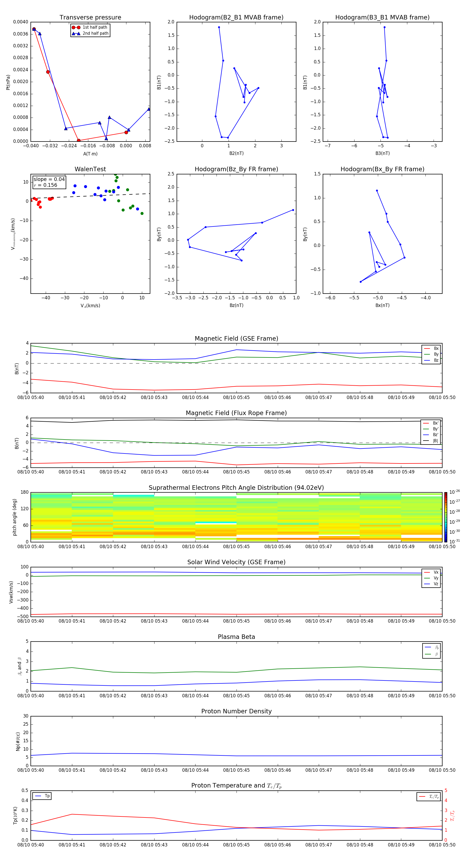Screen dimensions: 473x868
Task: Click the 'B3(nT)' x-axis label
Action: click(x=382, y=153)
